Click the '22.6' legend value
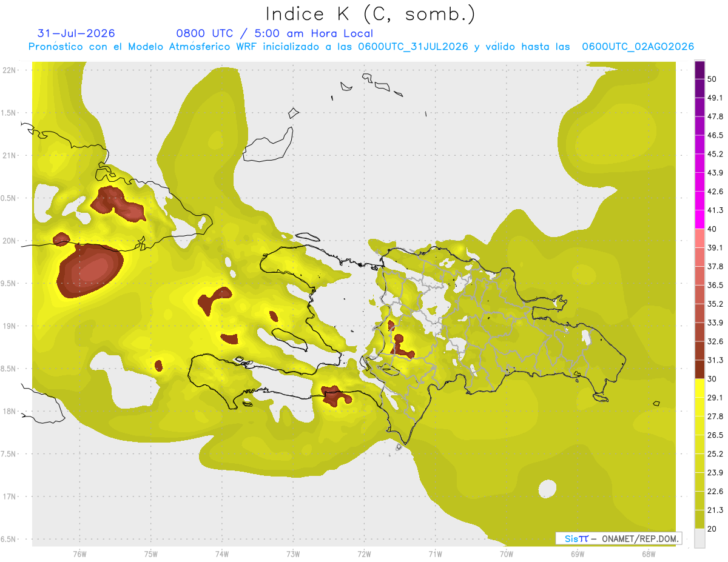 (x=715, y=491)
